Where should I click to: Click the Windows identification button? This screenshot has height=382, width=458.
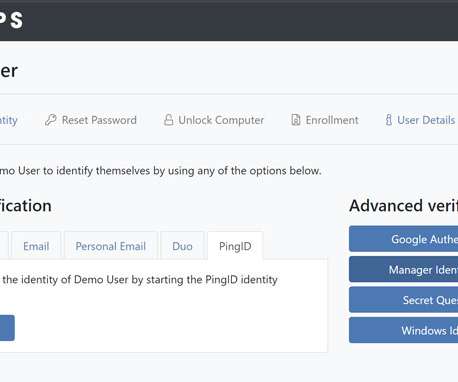point(404,330)
